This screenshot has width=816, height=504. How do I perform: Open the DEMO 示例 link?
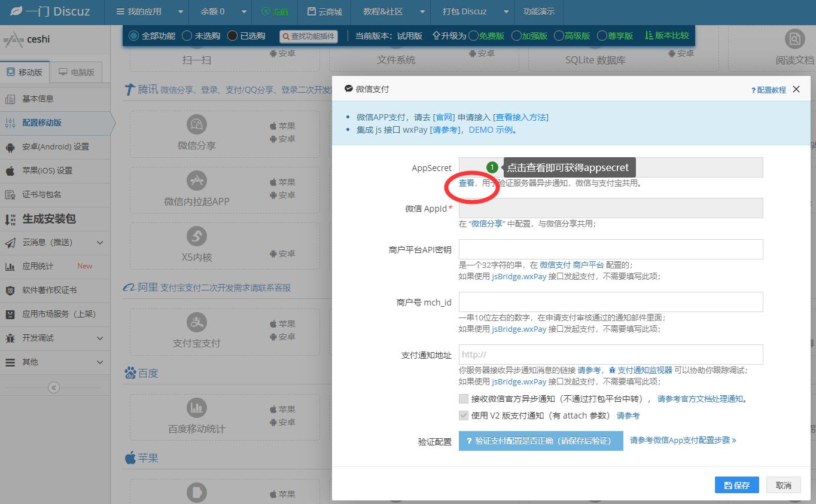click(x=491, y=130)
